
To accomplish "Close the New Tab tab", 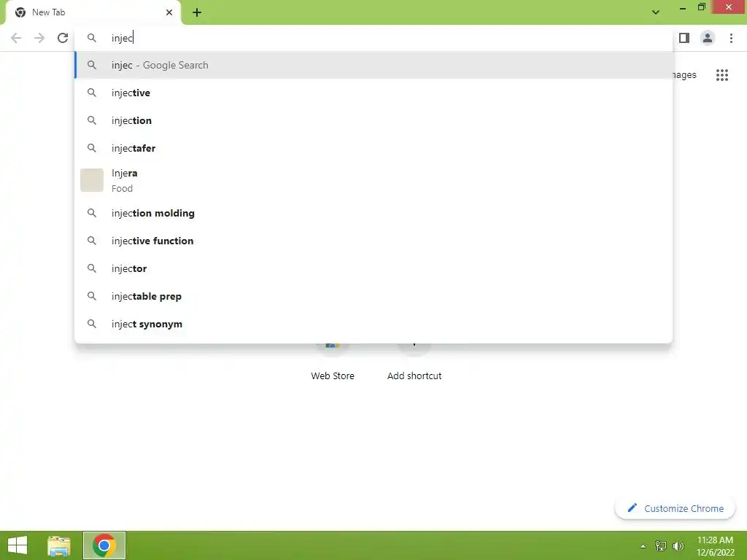I will (x=169, y=12).
